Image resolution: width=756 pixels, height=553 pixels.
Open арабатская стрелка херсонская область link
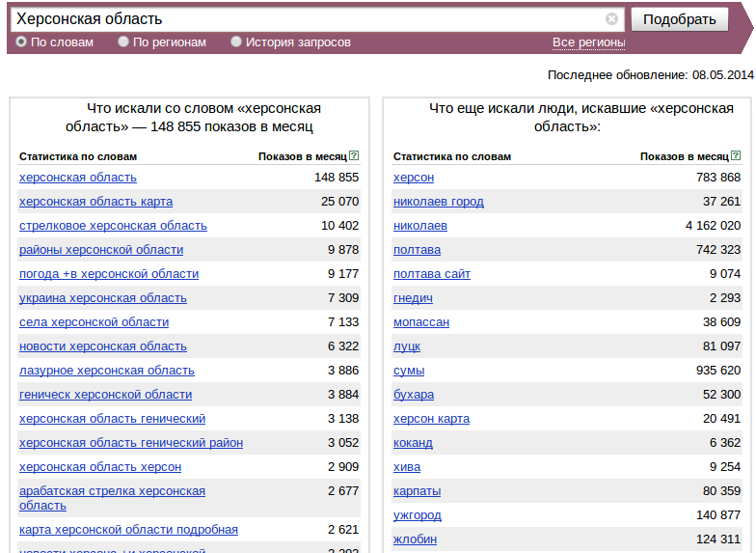(112, 498)
